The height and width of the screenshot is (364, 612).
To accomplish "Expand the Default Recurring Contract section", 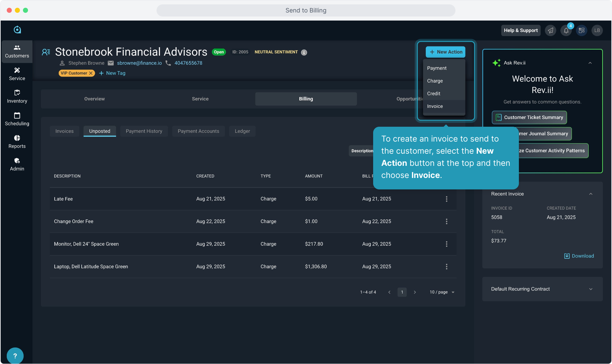I will click(x=591, y=289).
